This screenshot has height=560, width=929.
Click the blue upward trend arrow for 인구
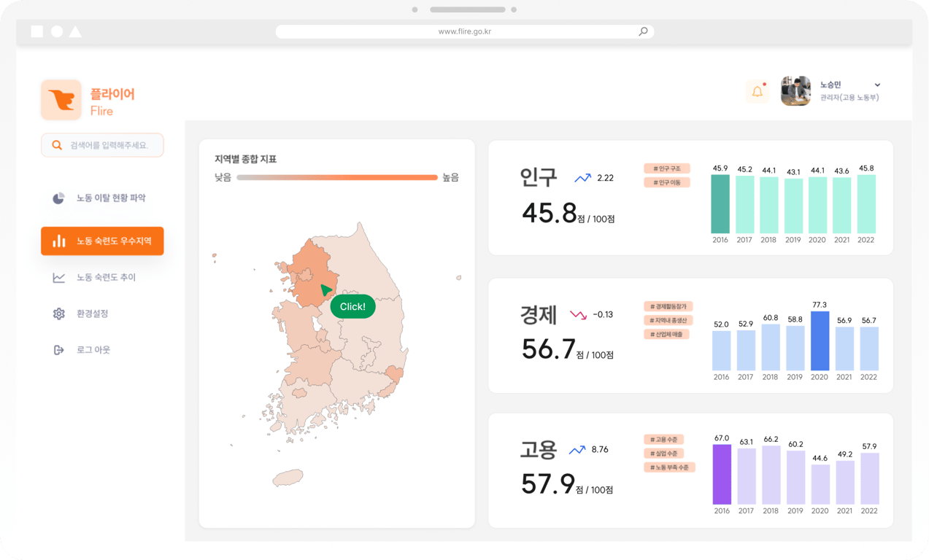(582, 178)
